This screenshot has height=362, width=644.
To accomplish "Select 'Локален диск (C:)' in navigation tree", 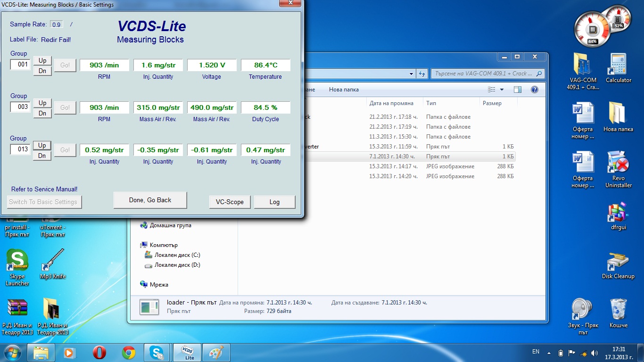I will 177,255.
